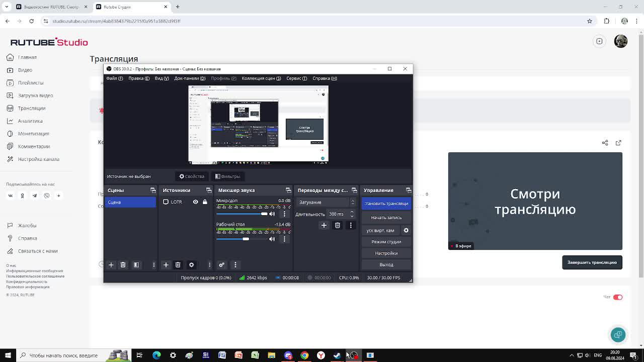This screenshot has width=644, height=362.
Task: Open OBS Сервис menu
Action: click(297, 78)
